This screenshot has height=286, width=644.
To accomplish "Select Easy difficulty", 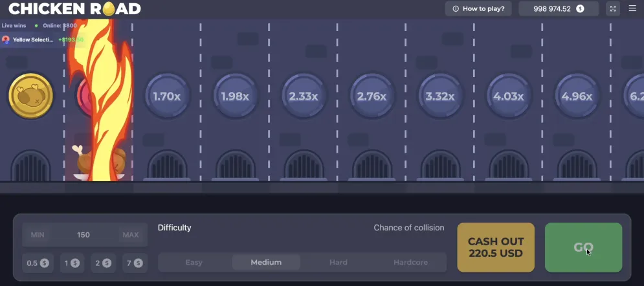I will click(x=194, y=262).
